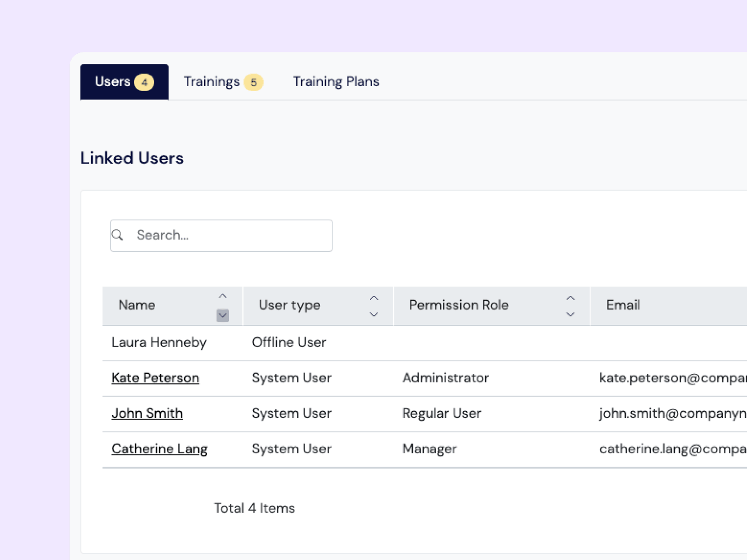Click the Users count badge showing 4
This screenshot has width=747, height=560.
(x=144, y=82)
